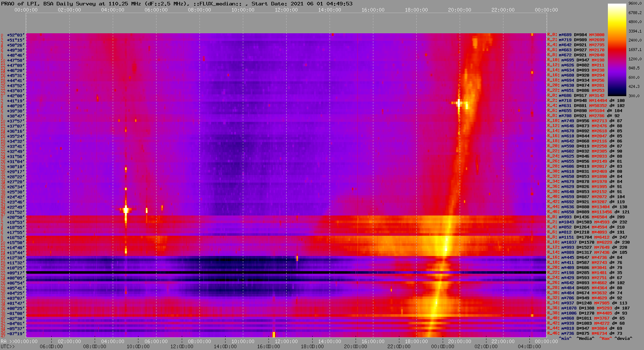Click the '^min^' legend label
644x350 pixels.
[565, 339]
